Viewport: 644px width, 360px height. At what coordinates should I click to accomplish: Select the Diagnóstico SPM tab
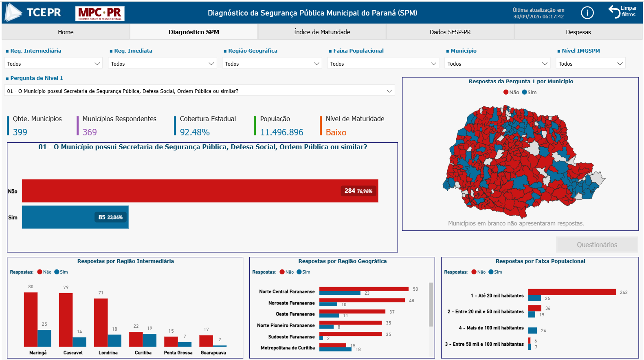tap(194, 32)
